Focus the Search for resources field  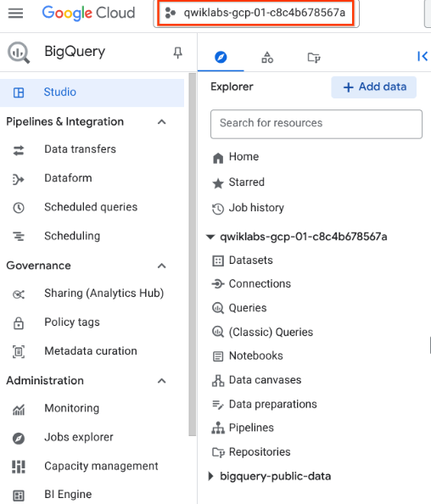coord(316,124)
